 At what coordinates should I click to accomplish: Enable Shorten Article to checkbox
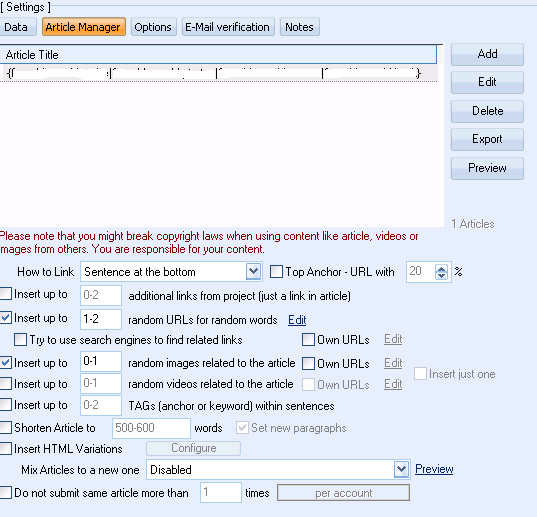pos(5,427)
